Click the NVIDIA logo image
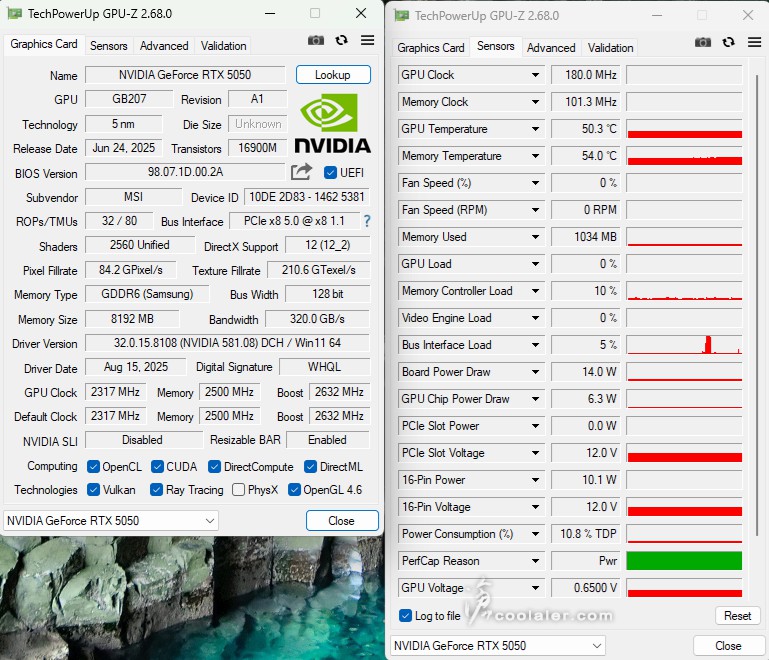Screen dimensions: 769x660 tap(333, 124)
